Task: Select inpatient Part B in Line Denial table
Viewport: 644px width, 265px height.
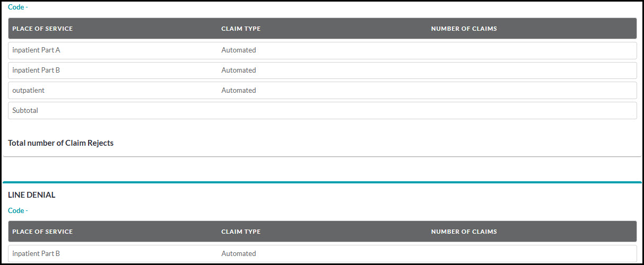Action: click(x=36, y=254)
